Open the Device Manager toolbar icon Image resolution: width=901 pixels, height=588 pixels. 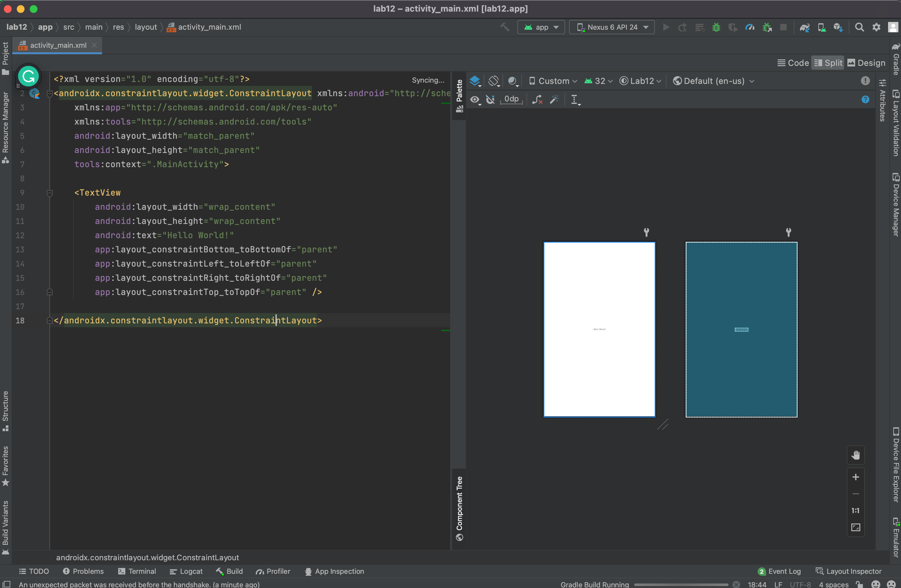(x=822, y=27)
